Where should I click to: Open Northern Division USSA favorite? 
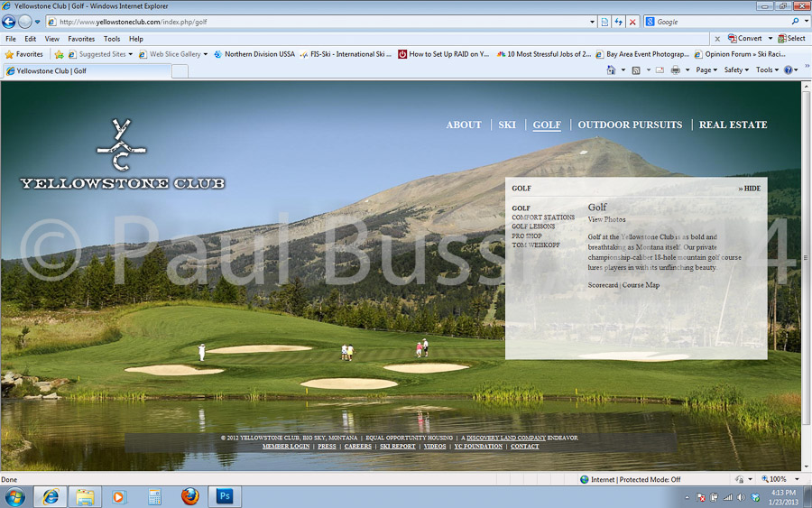[x=254, y=54]
